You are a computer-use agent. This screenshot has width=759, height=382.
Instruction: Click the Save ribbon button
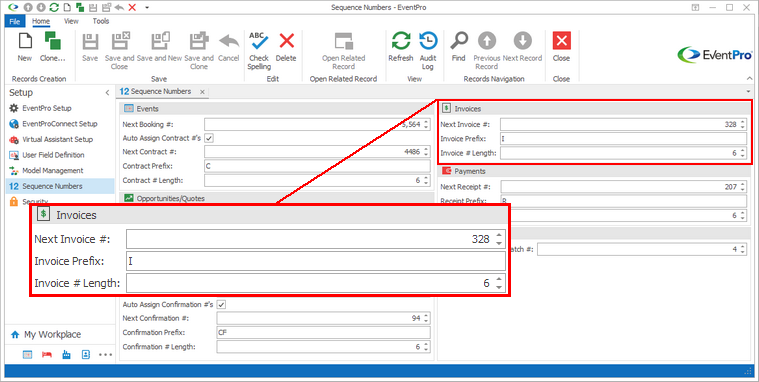90,46
